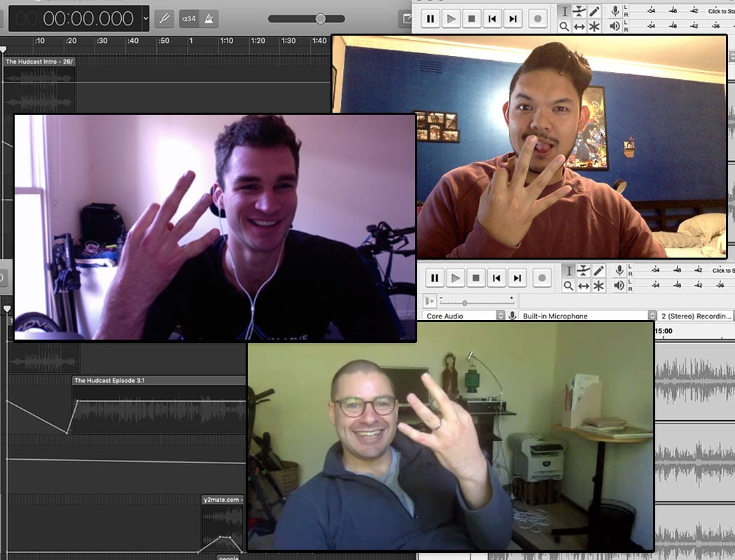
Task: Enable Multi-Tool mode in lower Audacity toolbar
Action: pos(598,286)
